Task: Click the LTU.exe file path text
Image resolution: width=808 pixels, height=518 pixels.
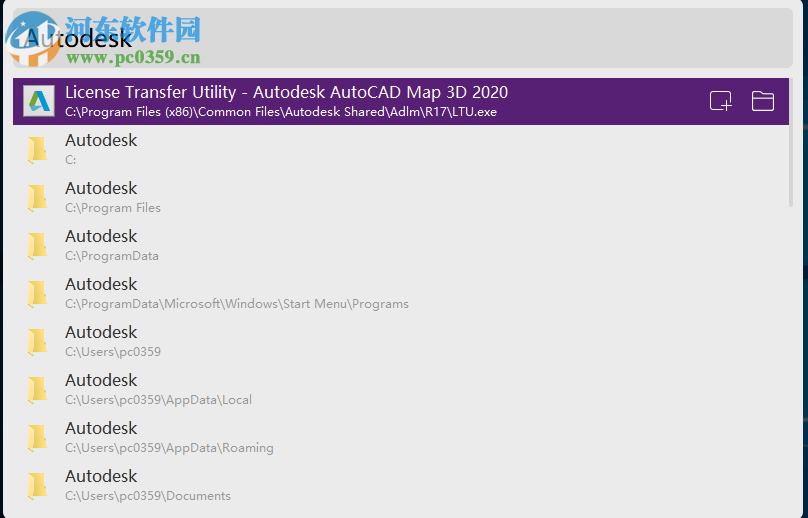Action: pyautogui.click(x=281, y=112)
